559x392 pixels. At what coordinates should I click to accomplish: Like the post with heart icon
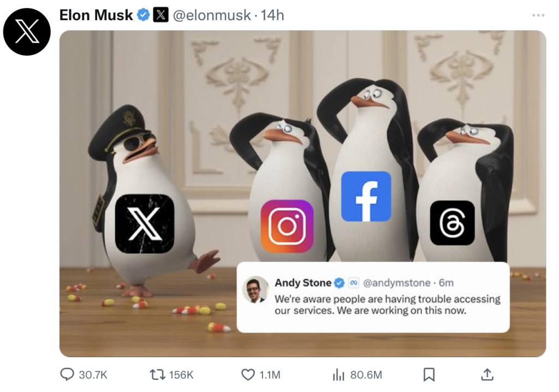pyautogui.click(x=248, y=375)
